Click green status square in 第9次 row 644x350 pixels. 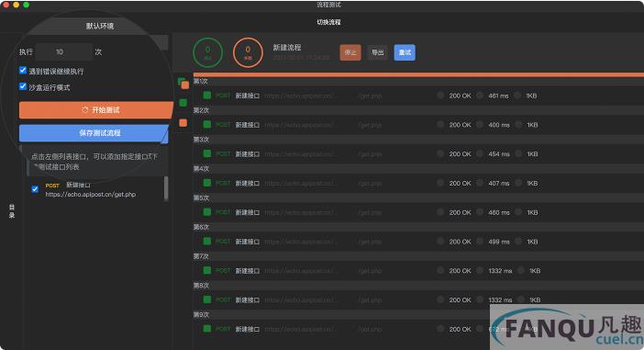click(x=207, y=329)
